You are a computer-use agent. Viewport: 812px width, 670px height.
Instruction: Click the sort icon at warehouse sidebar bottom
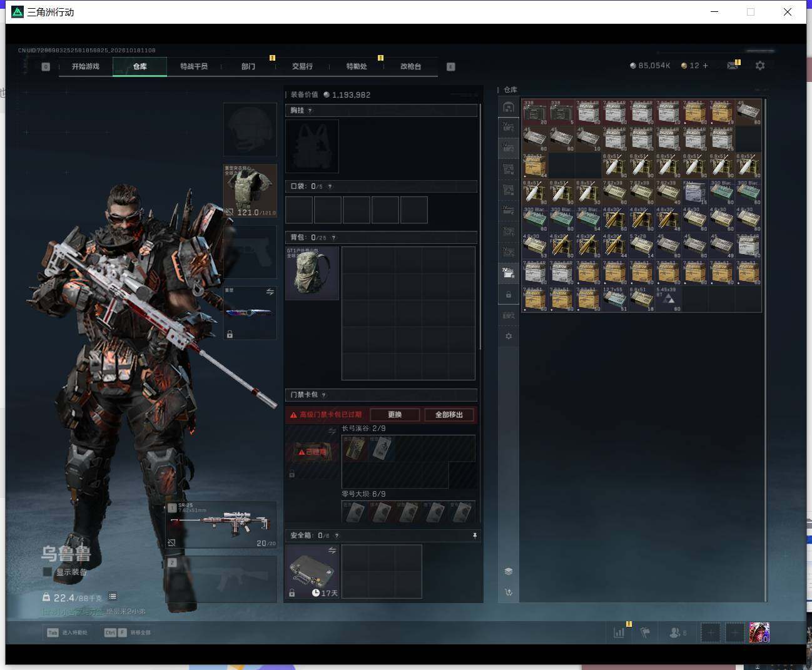point(509,592)
